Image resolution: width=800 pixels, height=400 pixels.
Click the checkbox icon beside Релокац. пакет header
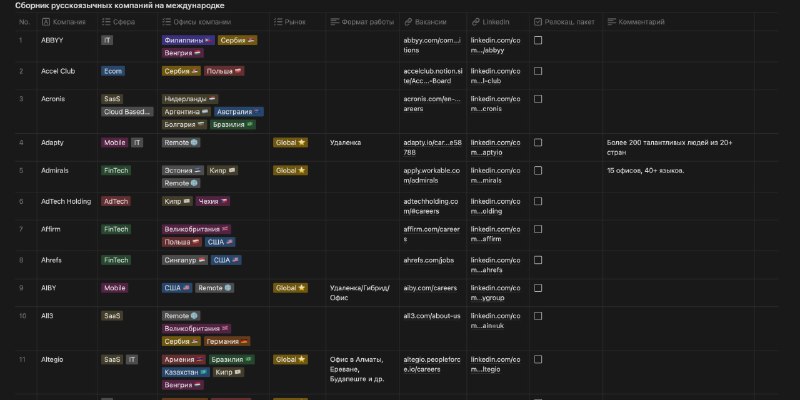(538, 21)
